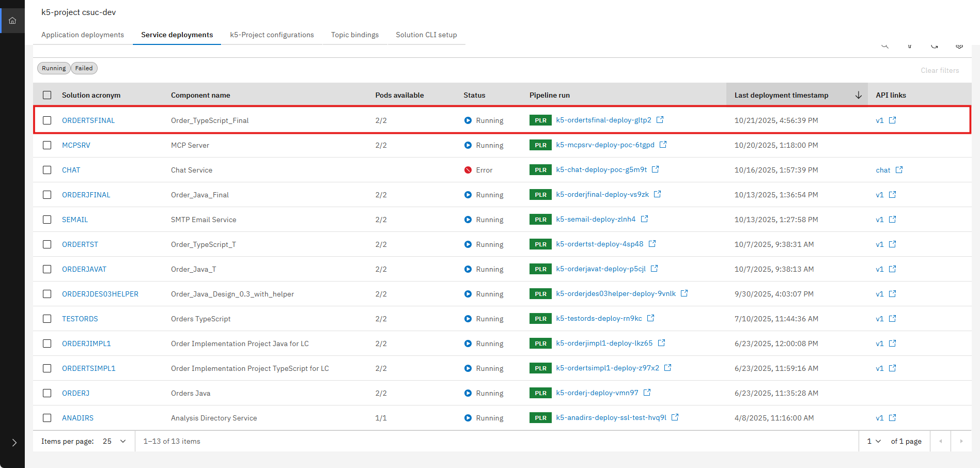Select all rows with the header checkbox

click(47, 95)
